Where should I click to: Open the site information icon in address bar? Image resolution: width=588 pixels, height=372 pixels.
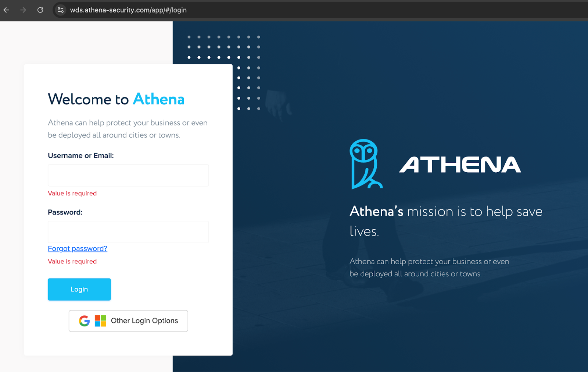click(61, 10)
